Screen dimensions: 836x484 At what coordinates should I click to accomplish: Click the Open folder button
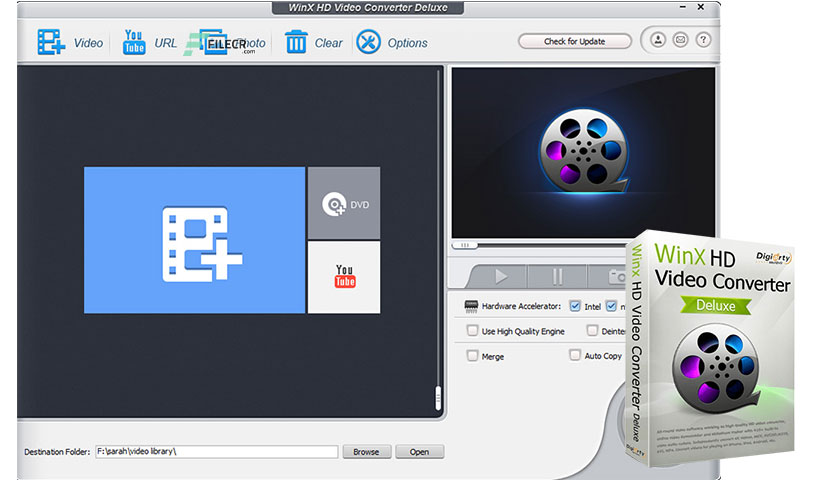pyautogui.click(x=419, y=451)
